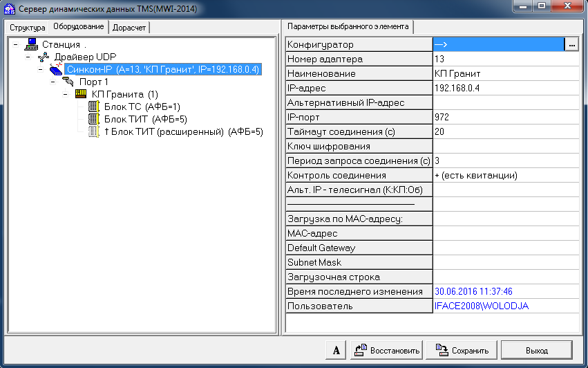Open the Конфигуратор ellipsis browse button
The image size is (588, 368).
571,44
